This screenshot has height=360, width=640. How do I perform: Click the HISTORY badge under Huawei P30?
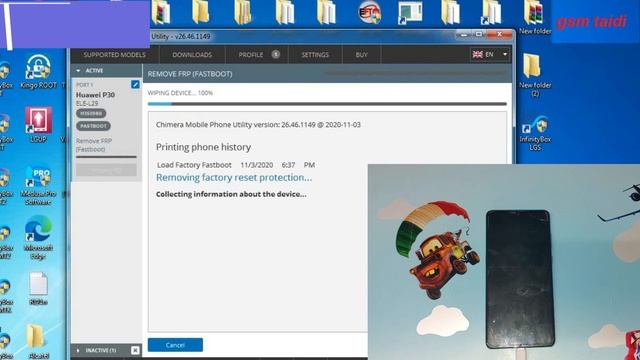[91, 113]
